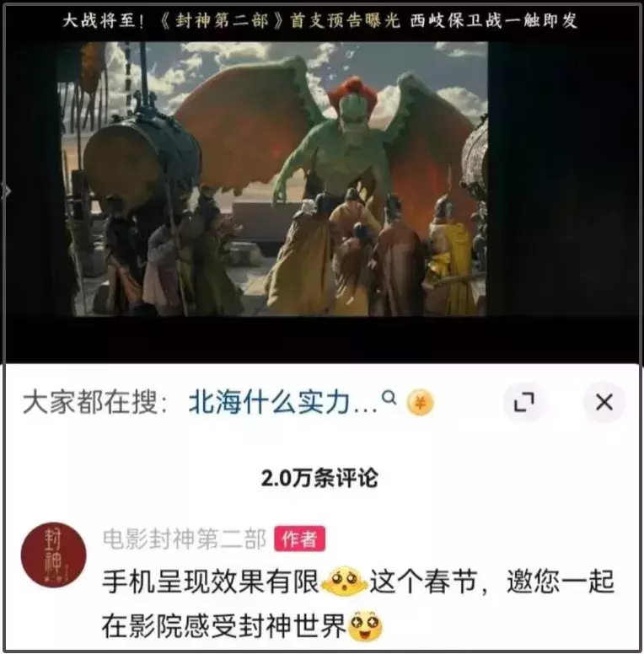This screenshot has height=654, width=644.
Task: Open the 电影封神第二部 username
Action: coord(185,539)
